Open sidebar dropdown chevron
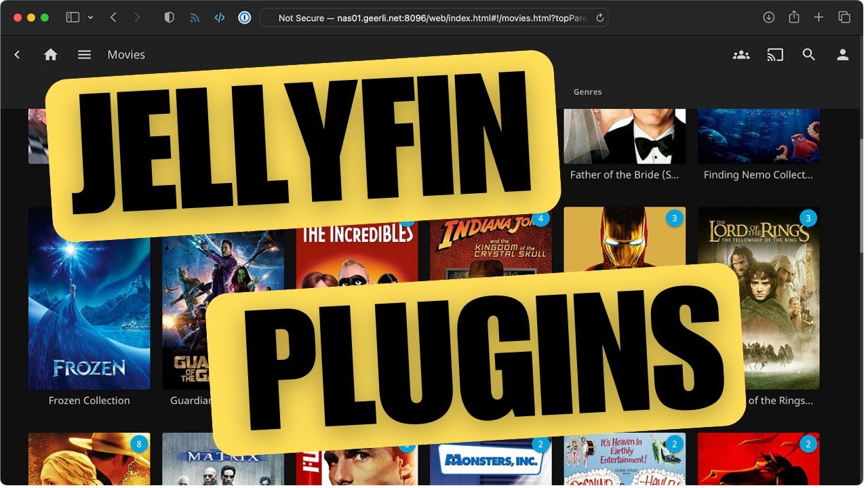This screenshot has height=488, width=868. [91, 18]
